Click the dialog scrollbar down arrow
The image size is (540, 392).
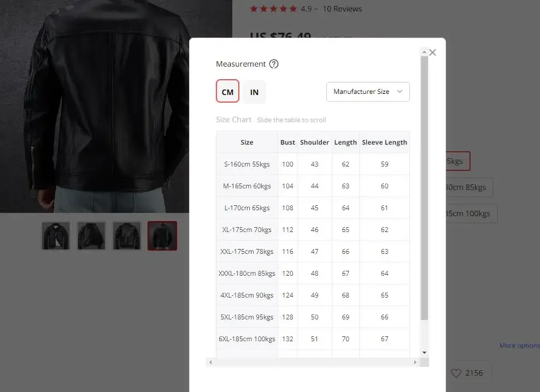click(424, 353)
